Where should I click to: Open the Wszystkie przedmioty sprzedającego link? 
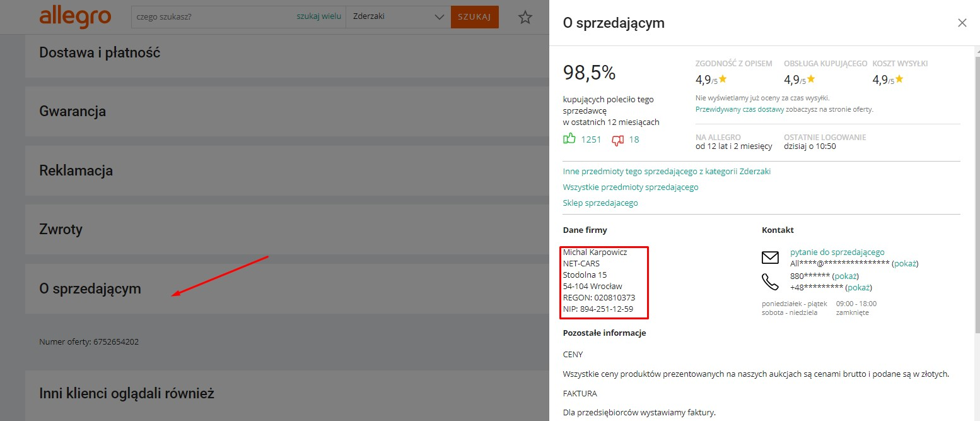click(630, 187)
